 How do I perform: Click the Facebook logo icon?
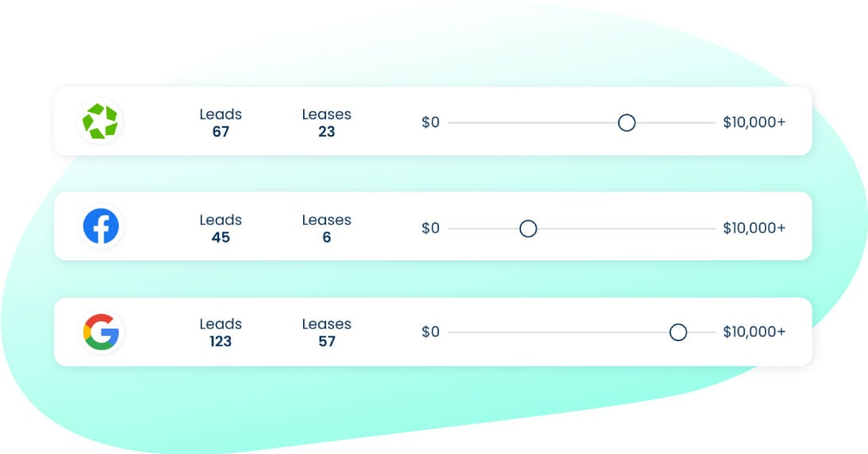coord(101,226)
